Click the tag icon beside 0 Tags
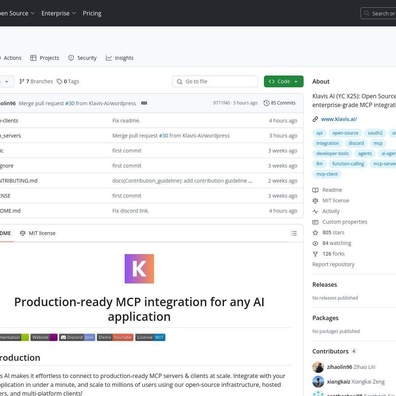This screenshot has width=396, height=396. 59,81
